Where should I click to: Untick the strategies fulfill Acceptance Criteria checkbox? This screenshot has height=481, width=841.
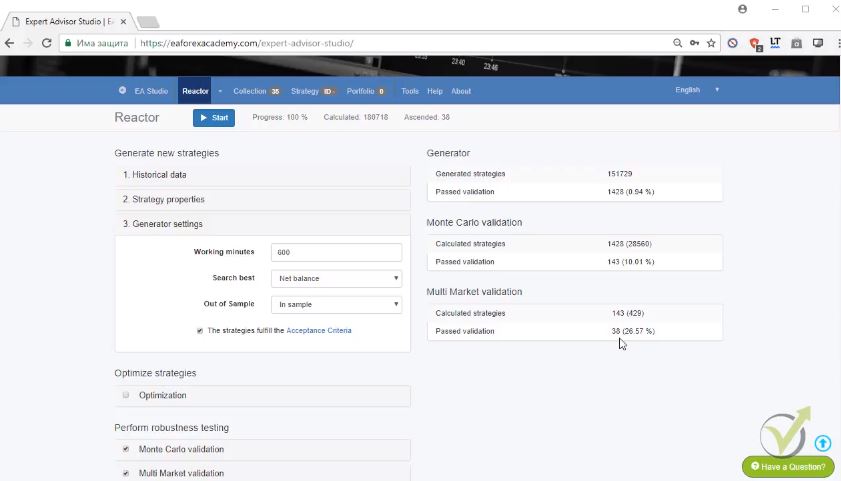[200, 330]
